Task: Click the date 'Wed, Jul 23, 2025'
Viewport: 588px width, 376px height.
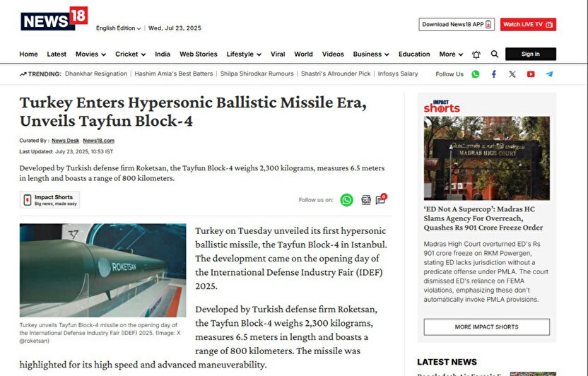Action: [x=175, y=28]
